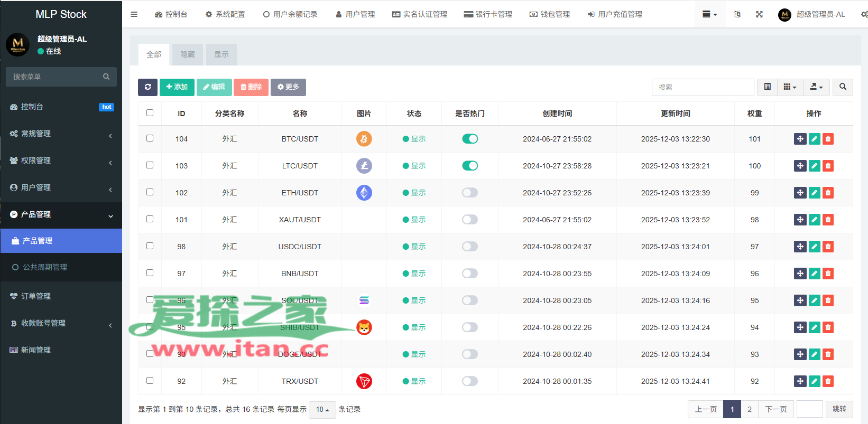Switch to the 隐藏 tab
Screen dimensions: 868x424
pos(187,54)
